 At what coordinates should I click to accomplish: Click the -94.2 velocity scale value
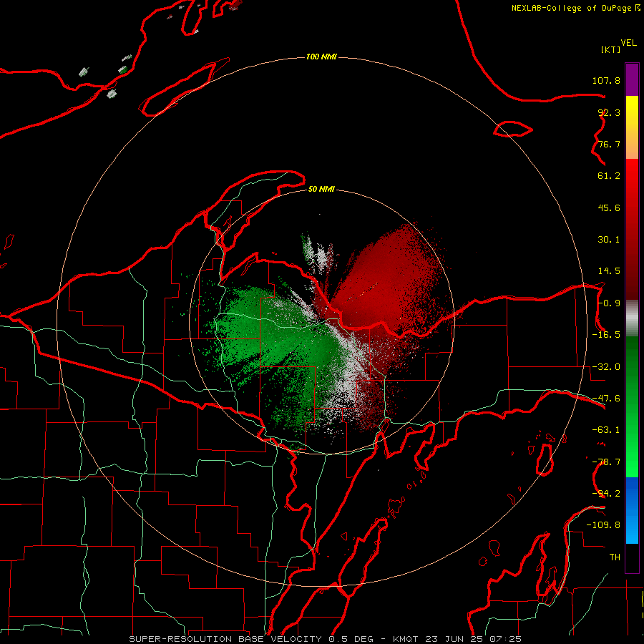point(606,493)
